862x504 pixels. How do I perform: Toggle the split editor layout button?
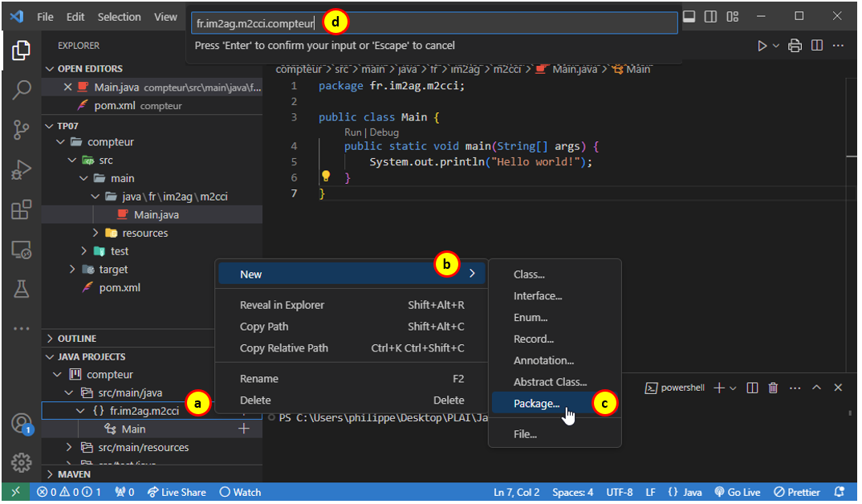tap(816, 46)
